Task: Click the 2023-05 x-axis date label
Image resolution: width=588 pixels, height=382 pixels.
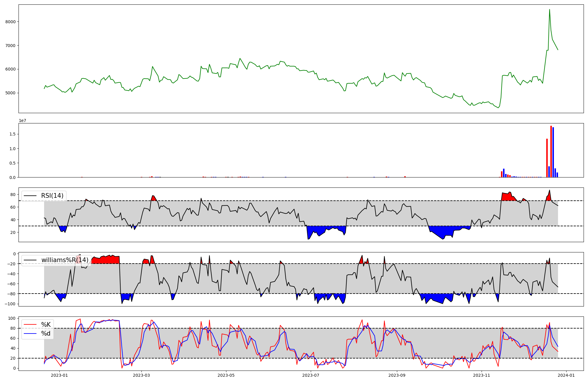Action: click(x=226, y=375)
